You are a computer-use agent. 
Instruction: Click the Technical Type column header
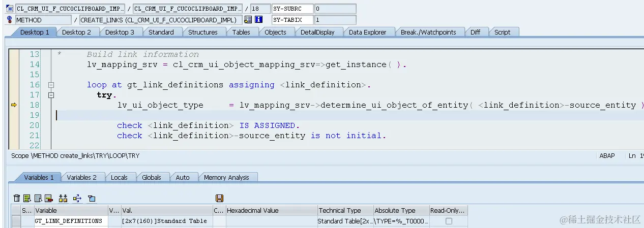click(345, 210)
